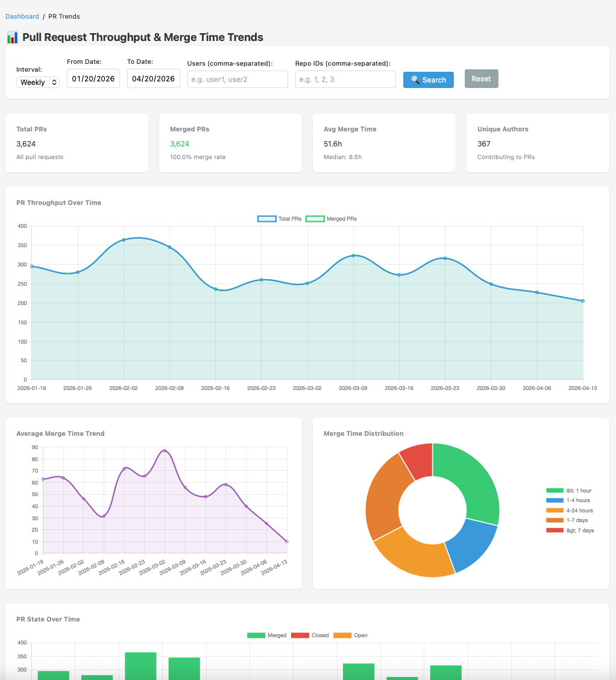This screenshot has height=680, width=616.
Task: Click the 'Median: 8.5h' text
Action: tap(342, 157)
